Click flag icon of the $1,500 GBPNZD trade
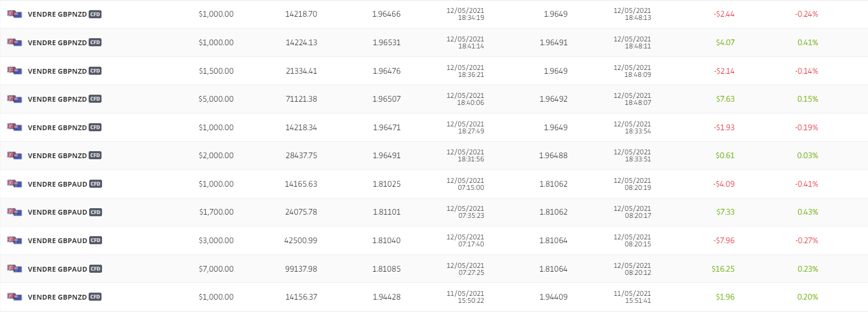The image size is (868, 312). (x=15, y=70)
